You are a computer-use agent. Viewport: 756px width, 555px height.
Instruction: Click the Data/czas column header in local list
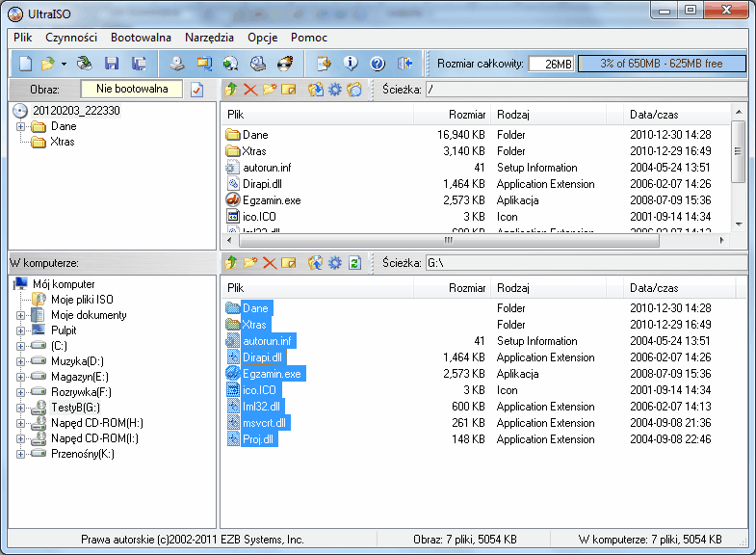(x=654, y=287)
